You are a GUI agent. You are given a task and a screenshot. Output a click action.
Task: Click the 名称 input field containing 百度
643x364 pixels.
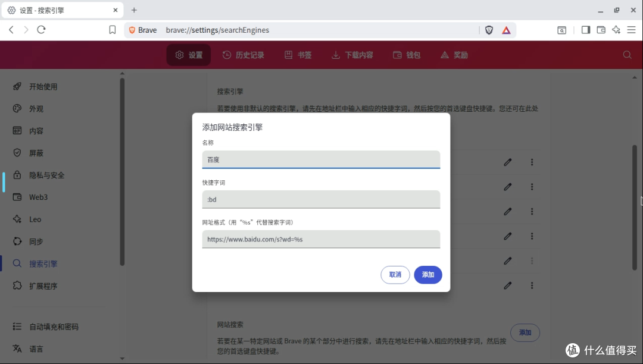[321, 159]
